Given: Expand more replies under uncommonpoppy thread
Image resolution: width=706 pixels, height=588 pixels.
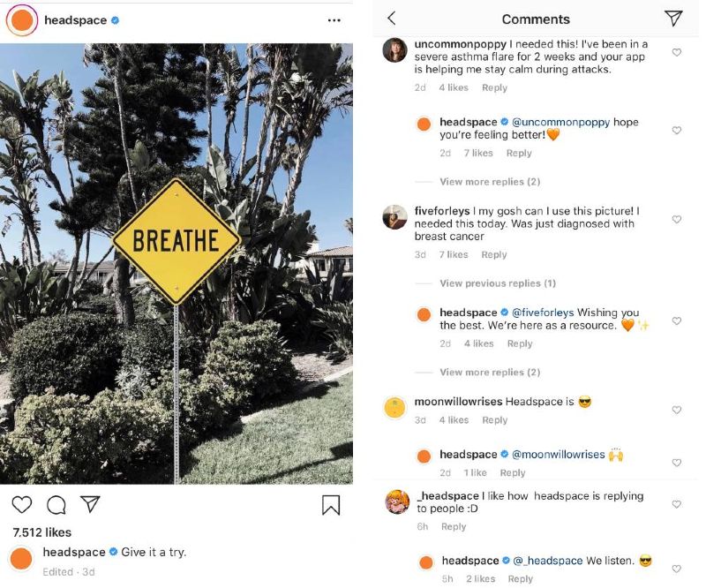Looking at the screenshot, I should pos(490,182).
